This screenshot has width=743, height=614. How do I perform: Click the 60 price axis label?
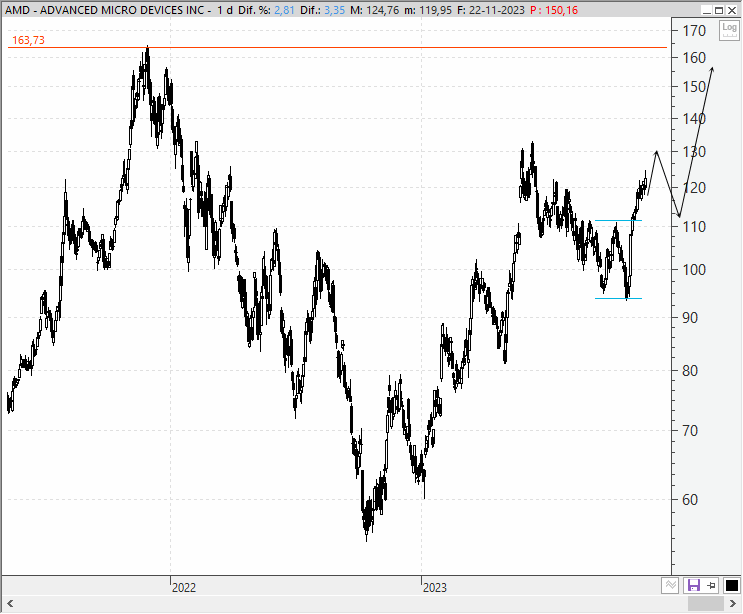[690, 499]
